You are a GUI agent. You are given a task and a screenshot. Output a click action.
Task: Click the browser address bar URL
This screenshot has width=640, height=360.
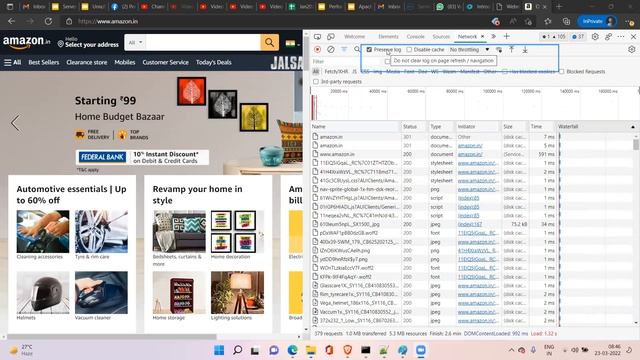point(108,21)
